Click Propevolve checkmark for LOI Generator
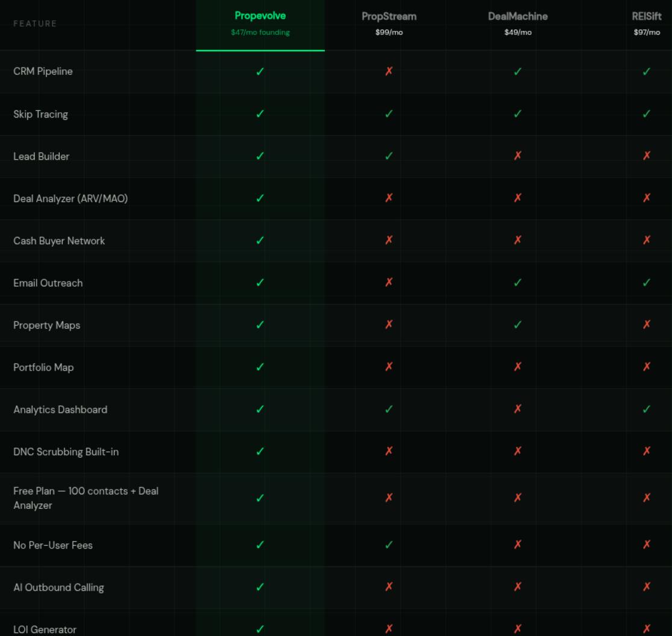The image size is (672, 636). click(x=260, y=629)
